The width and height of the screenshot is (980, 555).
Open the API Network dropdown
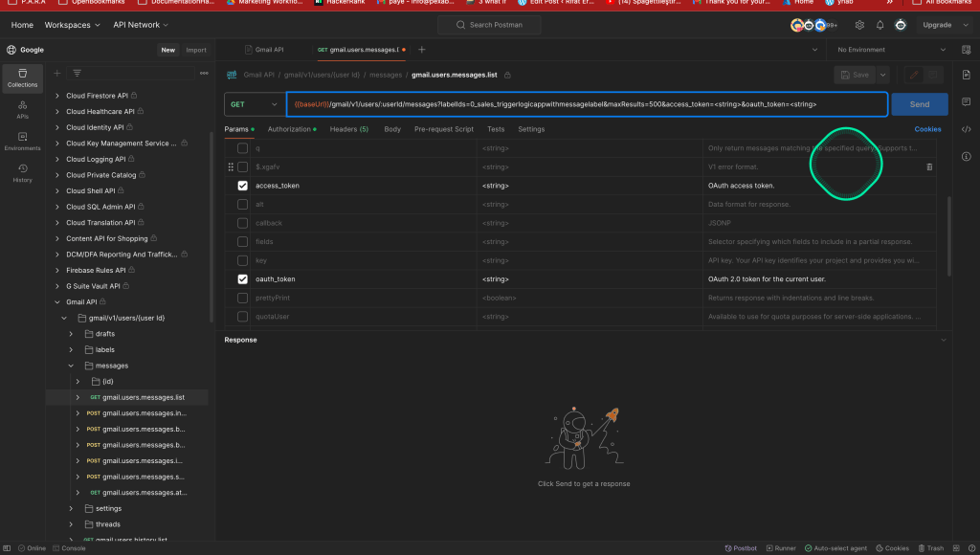click(x=141, y=25)
